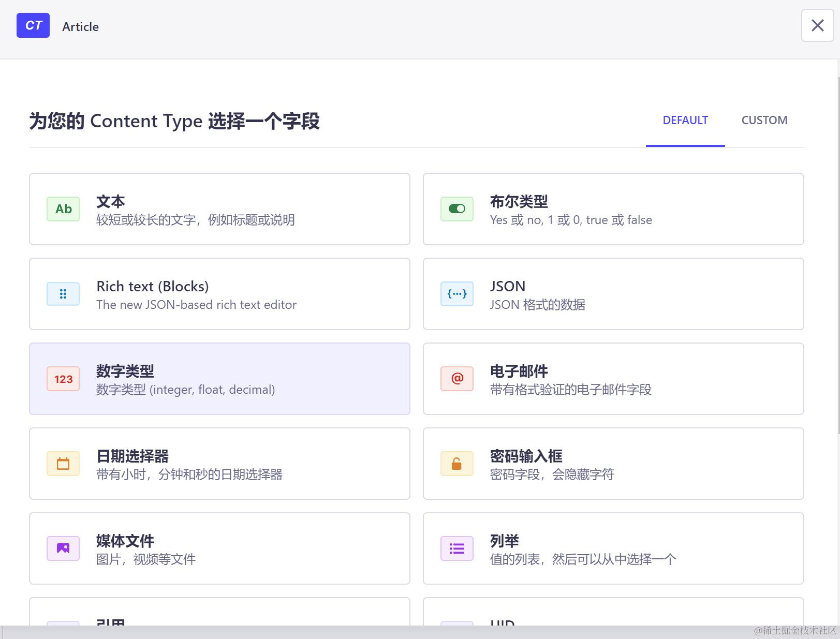Click the orange padlock password icon
The width and height of the screenshot is (840, 639).
pos(457,464)
